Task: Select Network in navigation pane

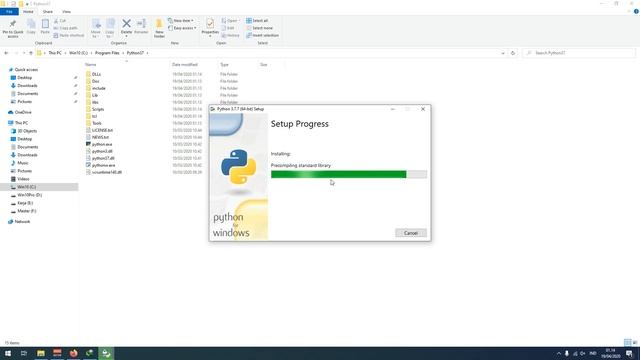Action: [x=22, y=222]
